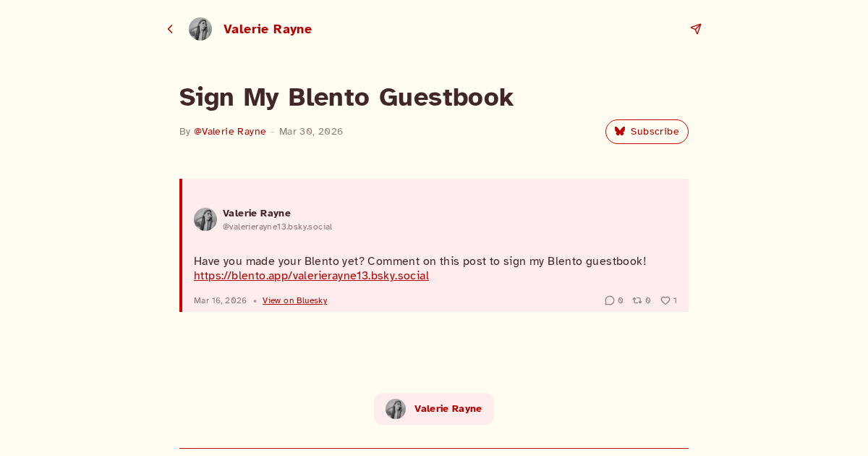
Task: Click the header profile avatar
Action: click(200, 29)
